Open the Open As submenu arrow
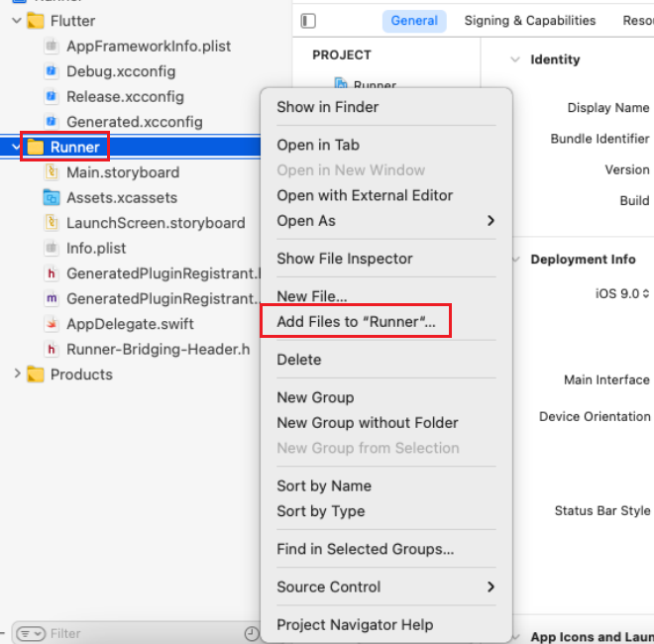Image resolution: width=654 pixels, height=644 pixels. pos(490,220)
